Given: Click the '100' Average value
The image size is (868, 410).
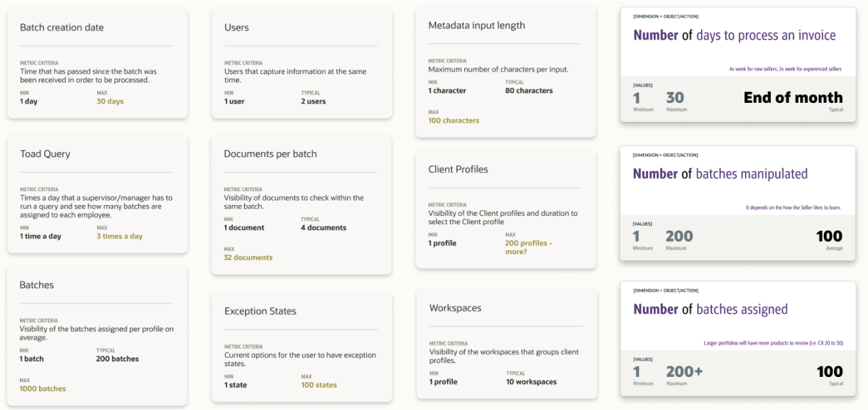Looking at the screenshot, I should click(829, 237).
